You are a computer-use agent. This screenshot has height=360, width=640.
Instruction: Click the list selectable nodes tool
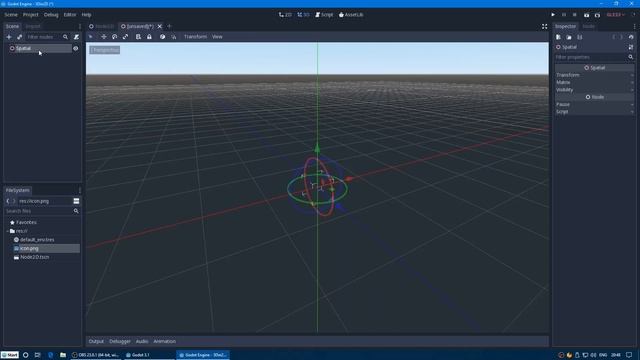click(138, 37)
